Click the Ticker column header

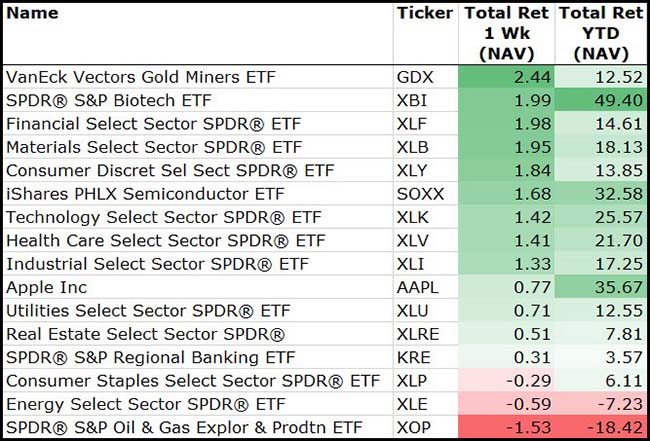click(x=424, y=13)
